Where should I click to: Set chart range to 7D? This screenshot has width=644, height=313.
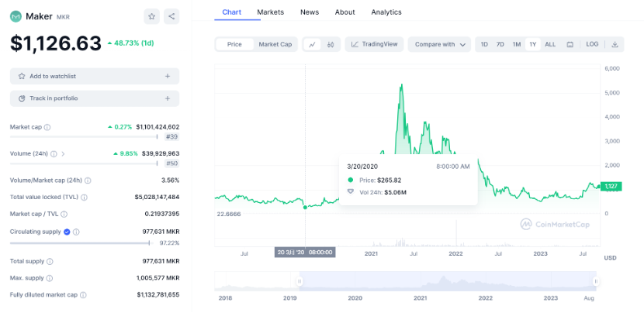(500, 44)
